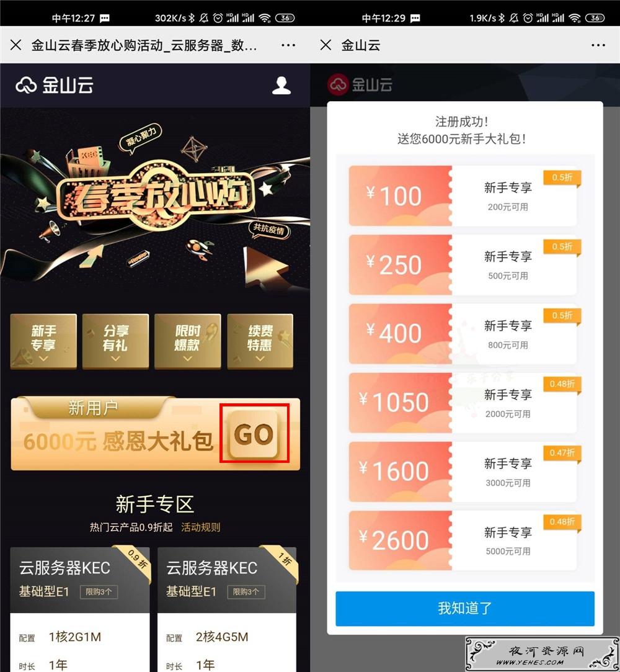Open the 云服务器KEC 2核4G5M product card
The image size is (620, 672).
click(227, 609)
